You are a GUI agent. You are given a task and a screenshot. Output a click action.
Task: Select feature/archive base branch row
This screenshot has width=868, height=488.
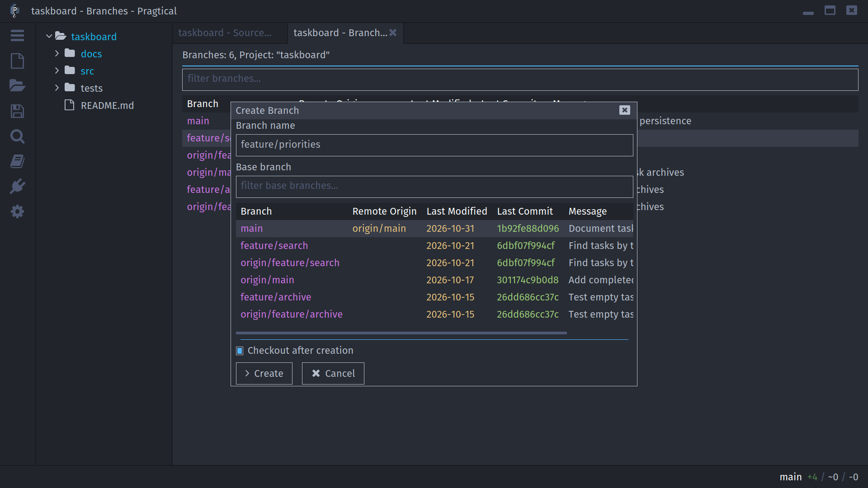point(434,297)
